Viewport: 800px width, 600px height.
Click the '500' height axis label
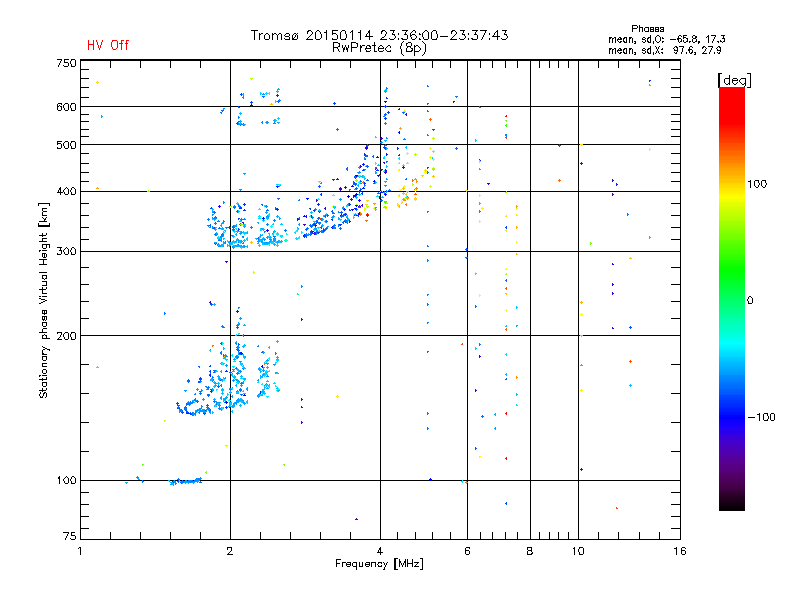coord(66,145)
